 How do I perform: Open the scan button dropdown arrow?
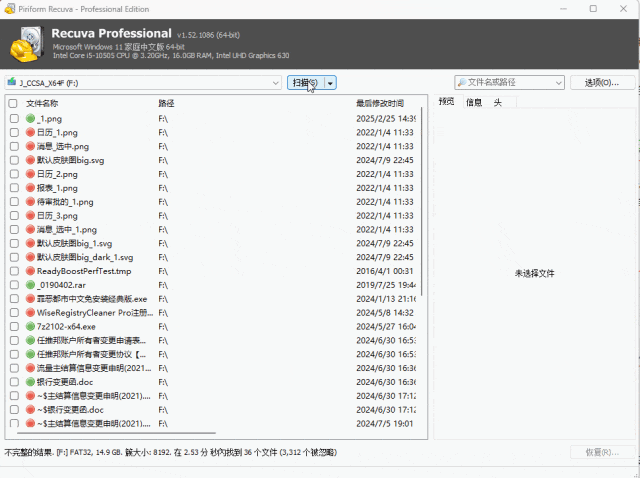click(x=330, y=83)
